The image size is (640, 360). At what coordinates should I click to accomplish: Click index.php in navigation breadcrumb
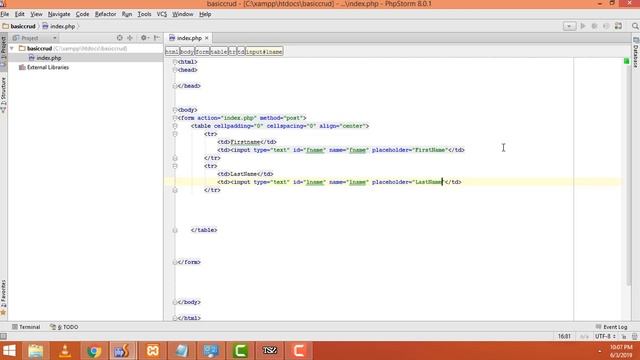[59, 26]
